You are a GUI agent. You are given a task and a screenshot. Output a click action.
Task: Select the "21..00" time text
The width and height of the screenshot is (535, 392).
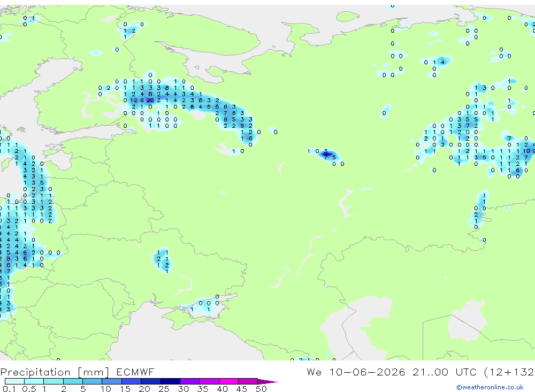pyautogui.click(x=430, y=372)
